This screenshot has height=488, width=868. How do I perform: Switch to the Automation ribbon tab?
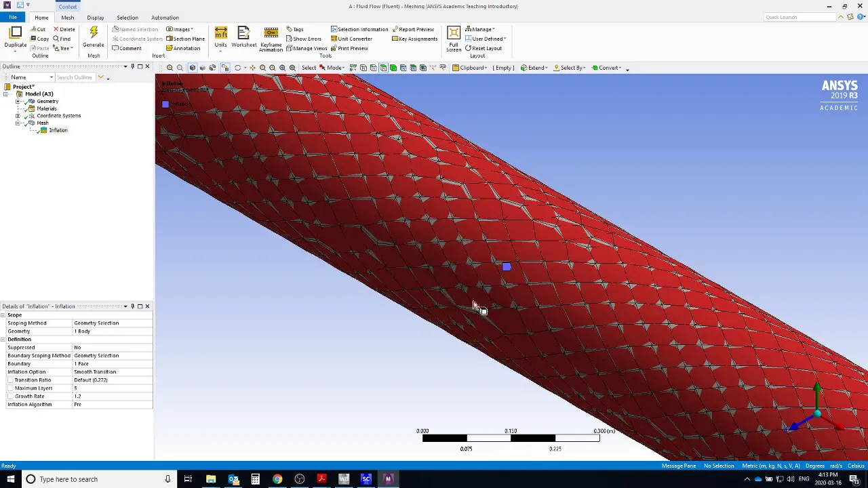165,18
